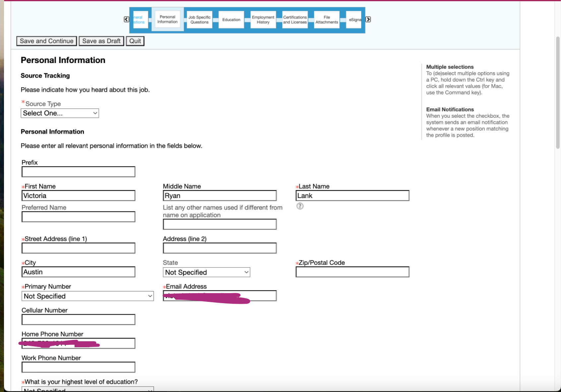Viewport: 561px width, 392px height.
Task: Click the Multiple selections help heading
Action: [450, 67]
